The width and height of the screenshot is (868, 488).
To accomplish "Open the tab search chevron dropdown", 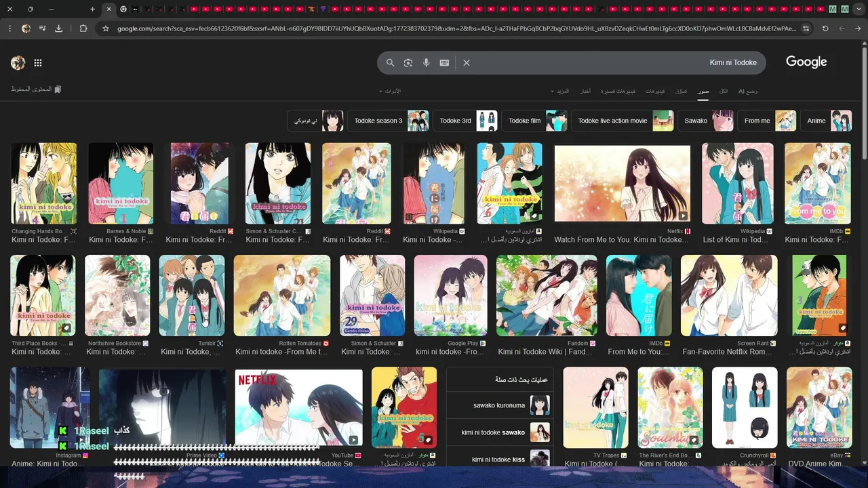I will click(x=858, y=9).
